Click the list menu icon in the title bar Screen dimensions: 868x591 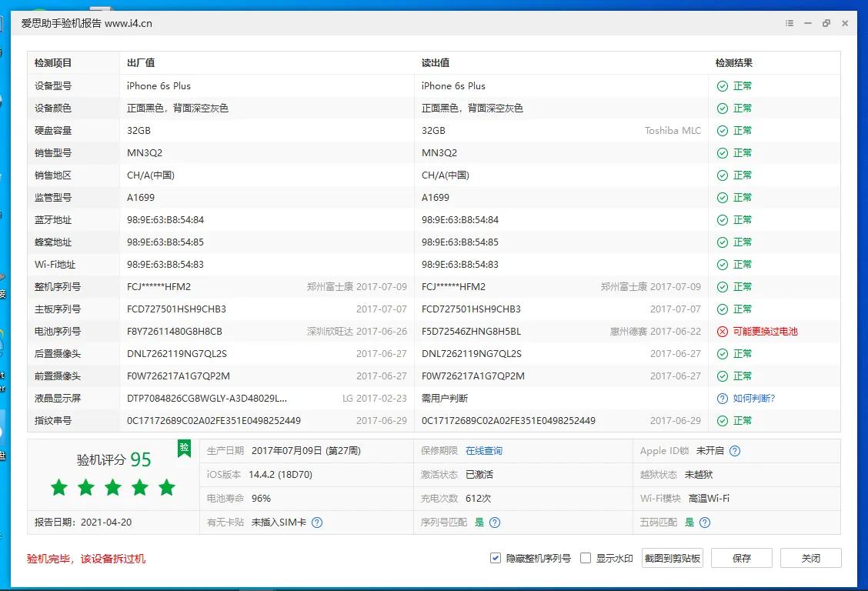(x=789, y=23)
